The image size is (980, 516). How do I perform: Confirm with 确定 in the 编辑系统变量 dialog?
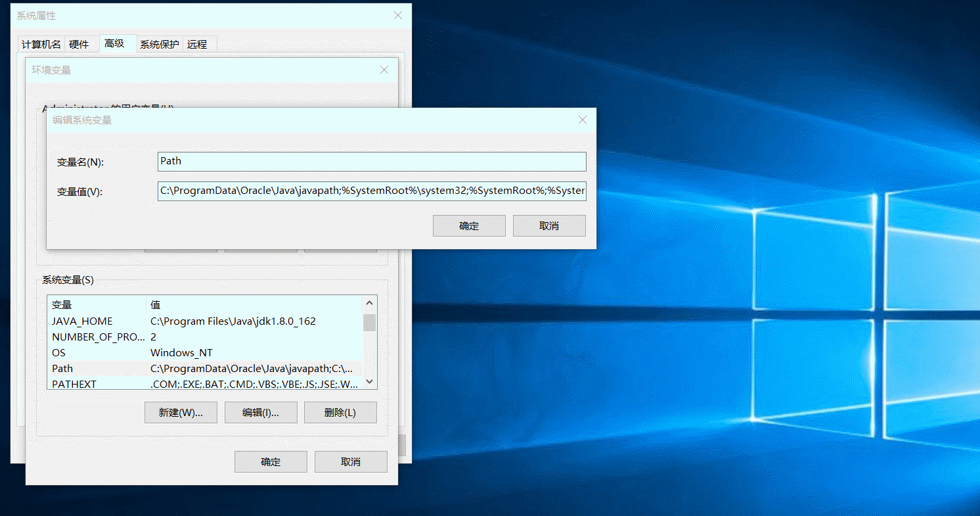click(469, 225)
